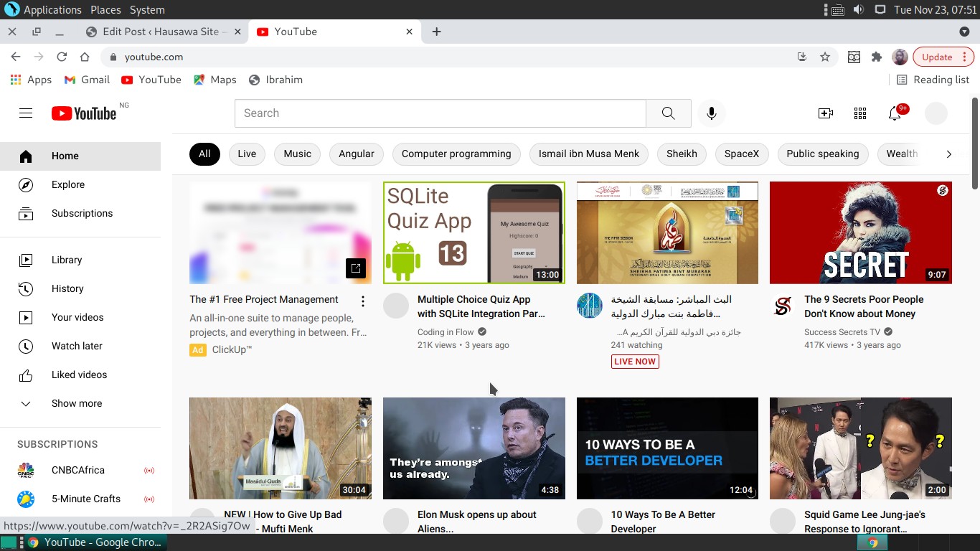Screen dimensions: 980x551
Task: Open Maps bookmark
Action: point(215,80)
